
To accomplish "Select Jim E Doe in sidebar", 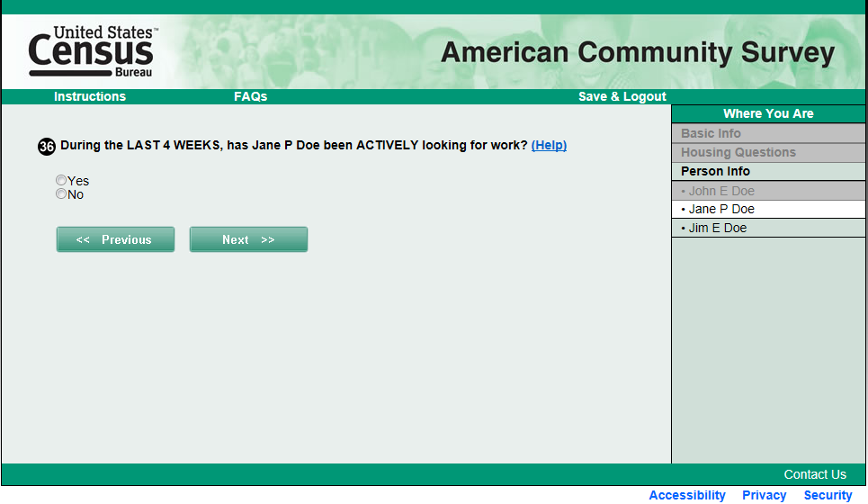I will (x=768, y=229).
